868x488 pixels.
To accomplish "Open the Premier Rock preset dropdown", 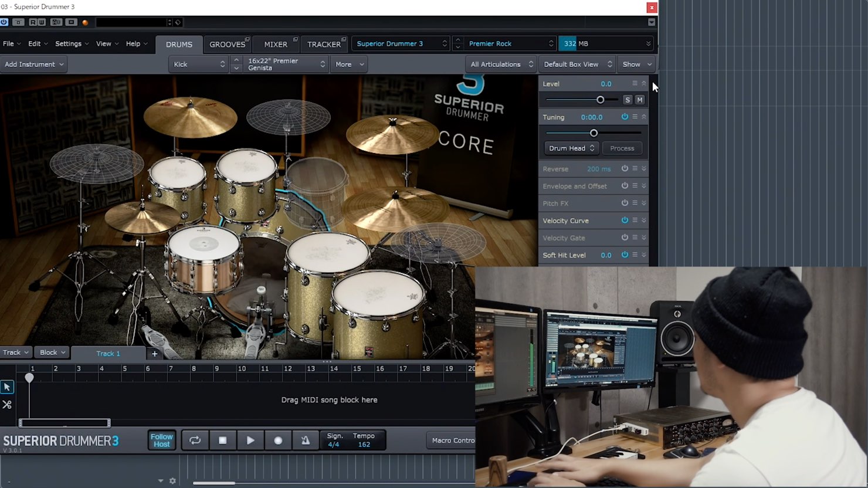I will click(x=510, y=43).
